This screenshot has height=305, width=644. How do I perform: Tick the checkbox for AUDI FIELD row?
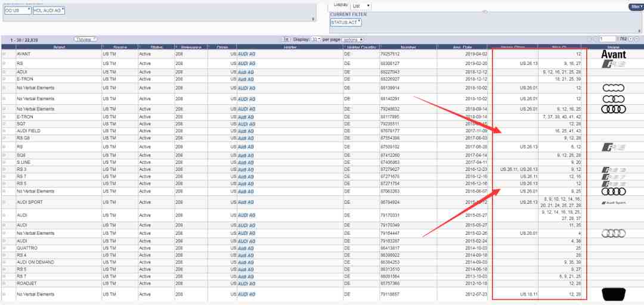pyautogui.click(x=5, y=131)
